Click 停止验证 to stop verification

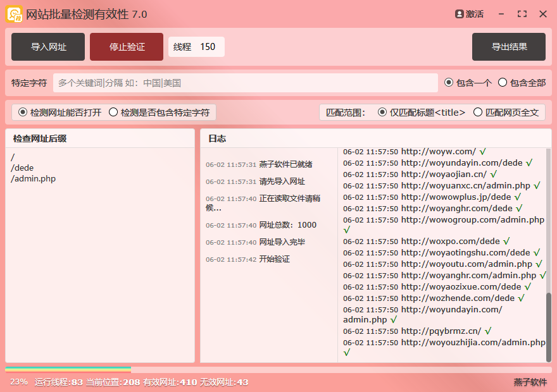[x=127, y=47]
